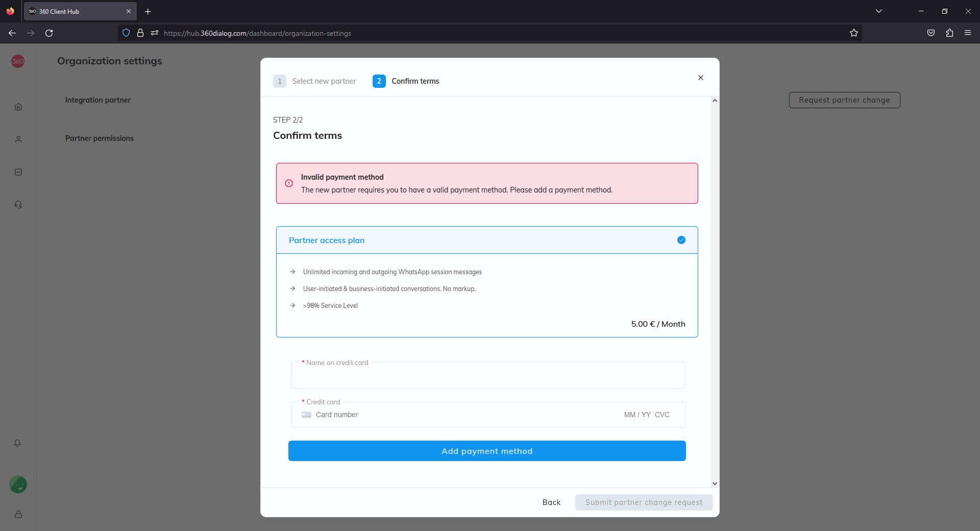The height and width of the screenshot is (531, 980).
Task: Focus the Name on credit card field
Action: [x=488, y=376]
